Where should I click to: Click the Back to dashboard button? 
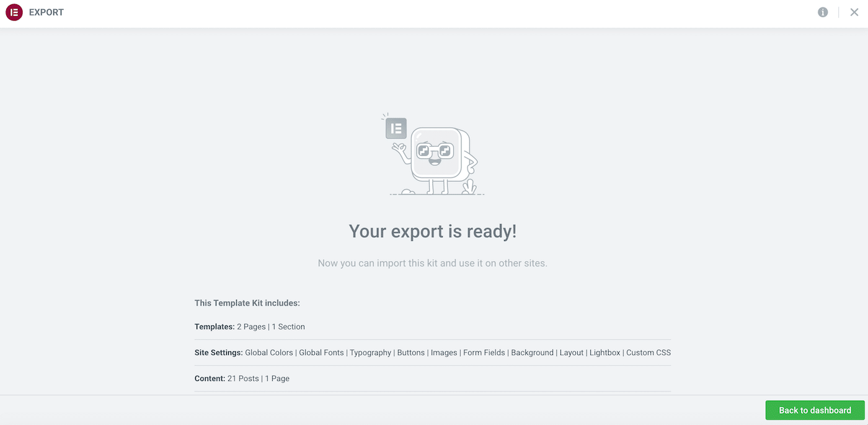pyautogui.click(x=815, y=410)
